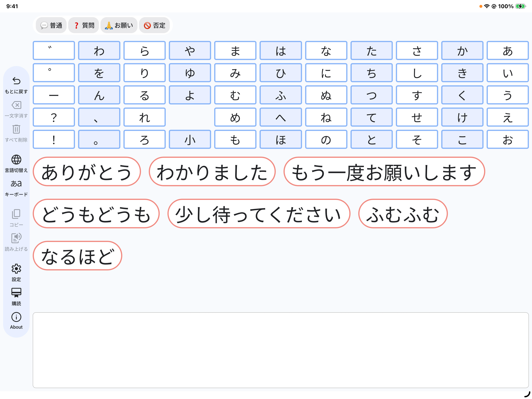Screen dimensions: 532x399
Task: Tap the ら key
Action: 145,50
